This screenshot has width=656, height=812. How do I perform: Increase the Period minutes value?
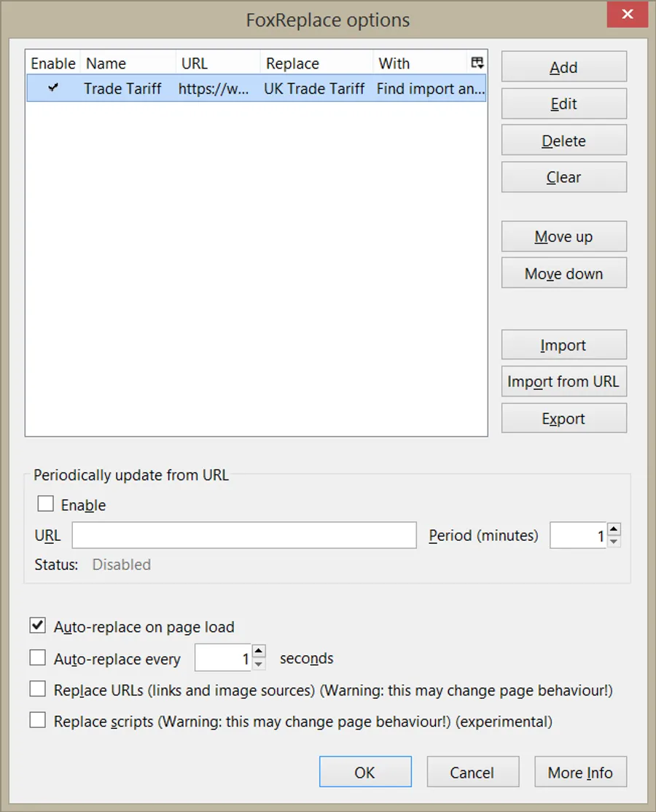point(613,530)
